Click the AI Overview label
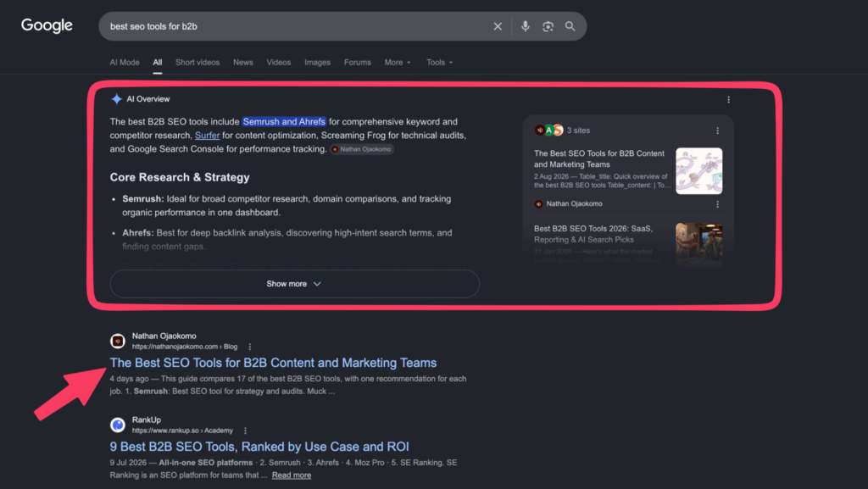This screenshot has width=868, height=489. (x=147, y=99)
